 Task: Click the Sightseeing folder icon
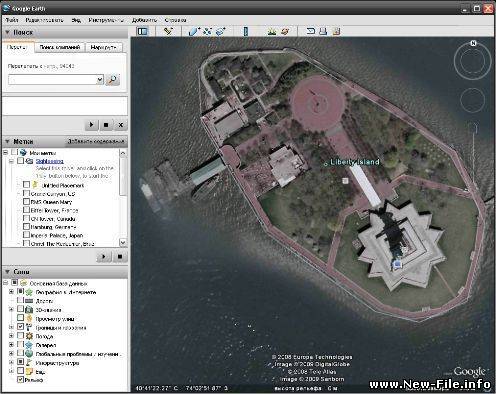pos(30,161)
